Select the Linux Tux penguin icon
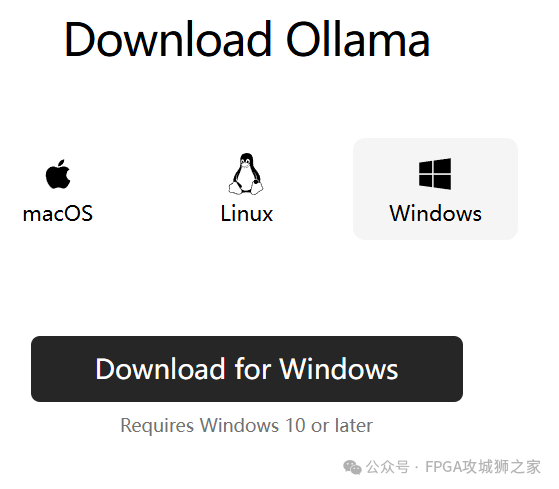Screen dimensions: 559x489 (246, 174)
